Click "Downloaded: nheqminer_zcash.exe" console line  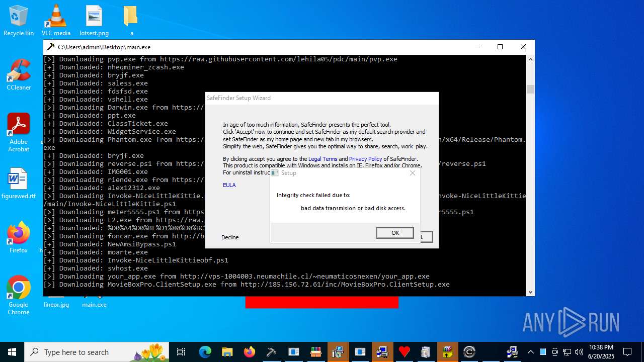coord(114,67)
